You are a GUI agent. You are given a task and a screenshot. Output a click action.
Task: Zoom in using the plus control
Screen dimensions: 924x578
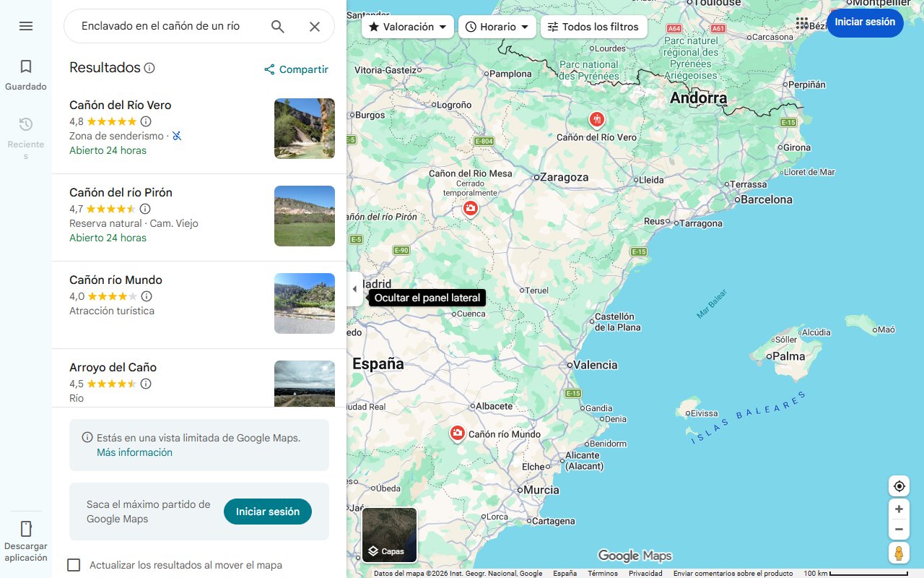pyautogui.click(x=899, y=509)
